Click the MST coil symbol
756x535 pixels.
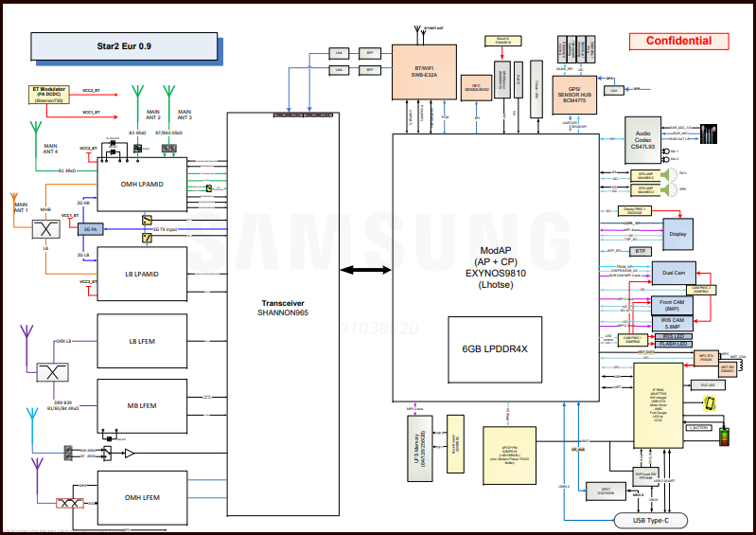[x=741, y=366]
